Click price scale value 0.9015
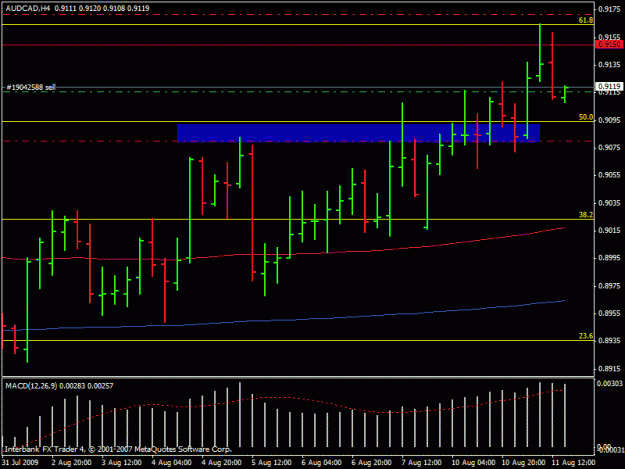The image size is (625, 469). coord(610,230)
